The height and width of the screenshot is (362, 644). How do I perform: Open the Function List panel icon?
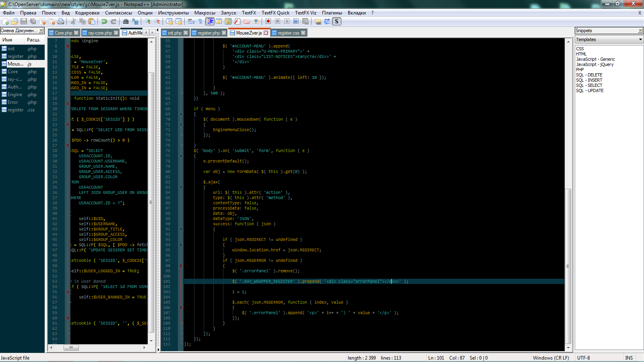[x=237, y=21]
